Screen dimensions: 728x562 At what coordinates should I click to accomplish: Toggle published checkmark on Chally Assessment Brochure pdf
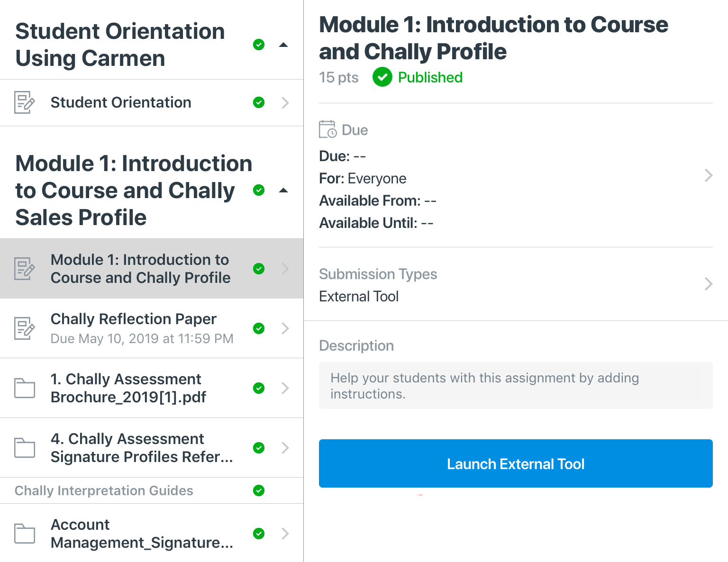[259, 388]
